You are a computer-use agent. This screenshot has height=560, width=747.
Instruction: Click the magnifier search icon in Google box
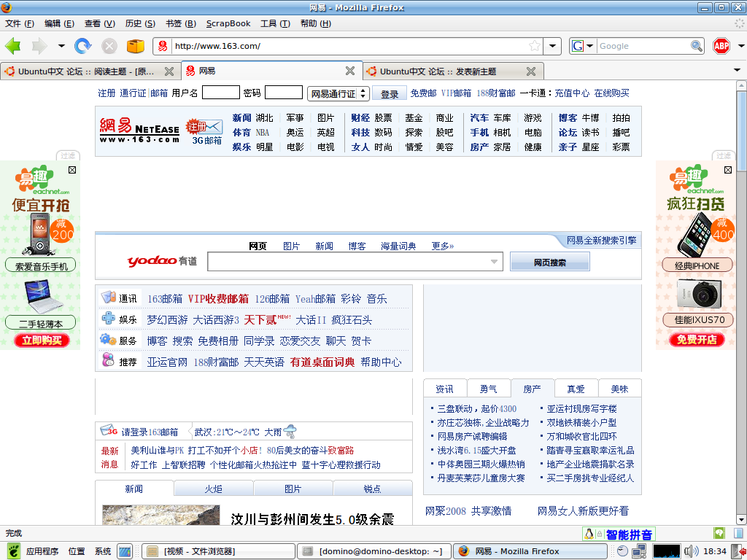point(697,46)
